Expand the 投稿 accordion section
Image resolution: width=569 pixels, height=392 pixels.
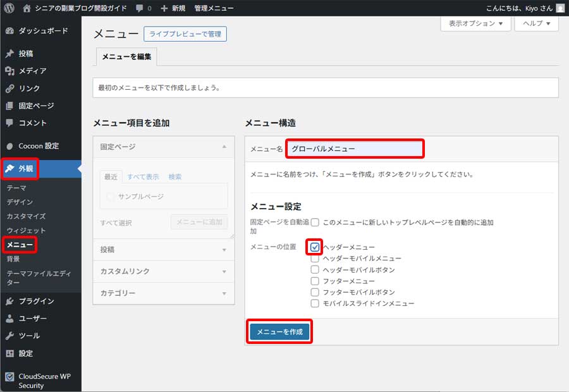[162, 250]
